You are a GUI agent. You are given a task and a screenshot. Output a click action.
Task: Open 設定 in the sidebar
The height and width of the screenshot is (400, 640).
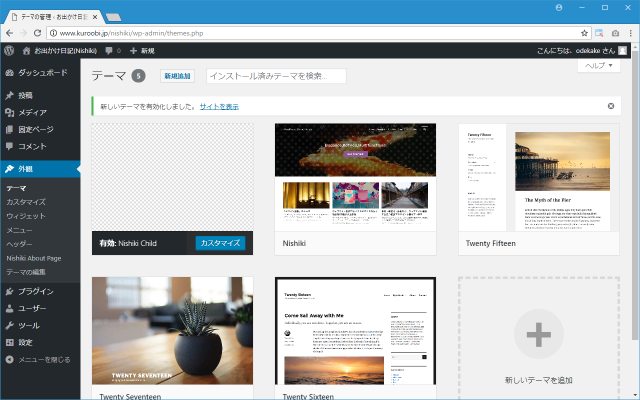pyautogui.click(x=40, y=342)
